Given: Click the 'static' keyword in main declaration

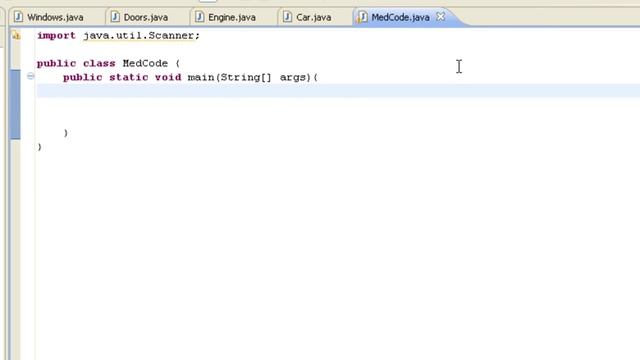Looking at the screenshot, I should click(129, 77).
